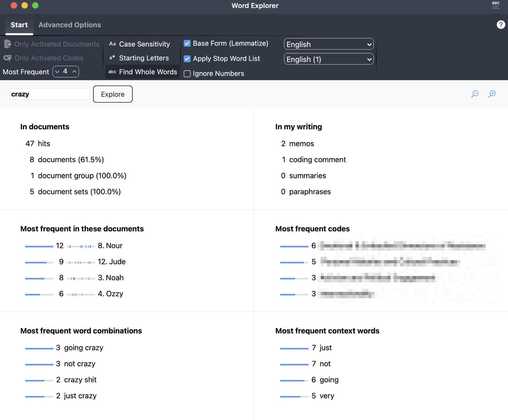Toggle the Case Sensitivity option label
Image resolution: width=508 pixels, height=420 pixels.
pos(144,44)
